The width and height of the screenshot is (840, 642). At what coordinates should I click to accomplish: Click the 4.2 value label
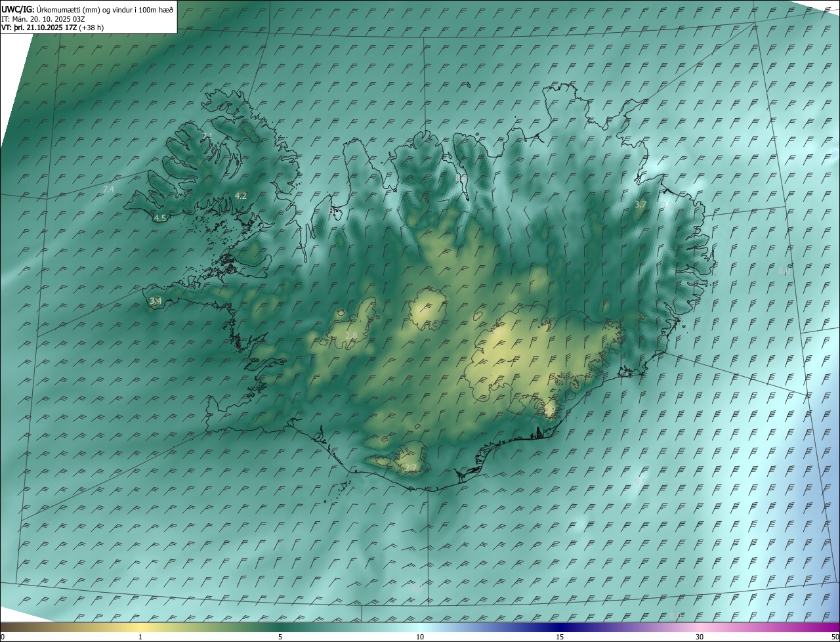tap(241, 196)
